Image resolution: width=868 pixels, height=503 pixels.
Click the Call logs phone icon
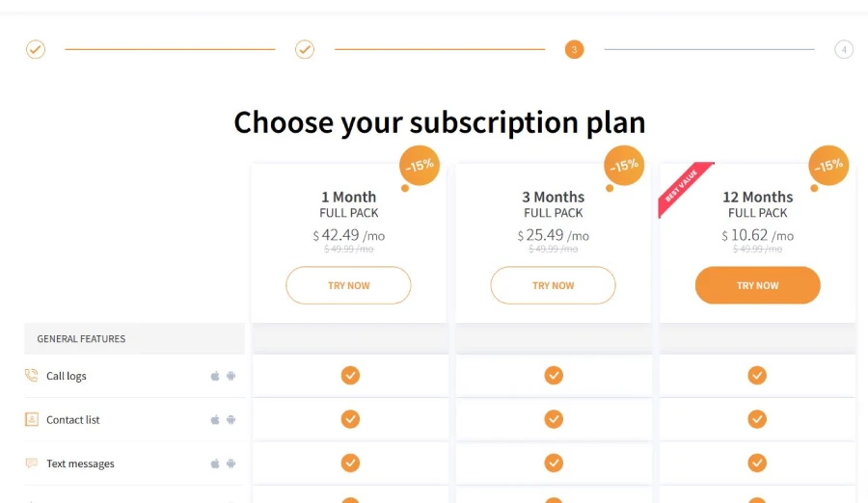point(32,376)
